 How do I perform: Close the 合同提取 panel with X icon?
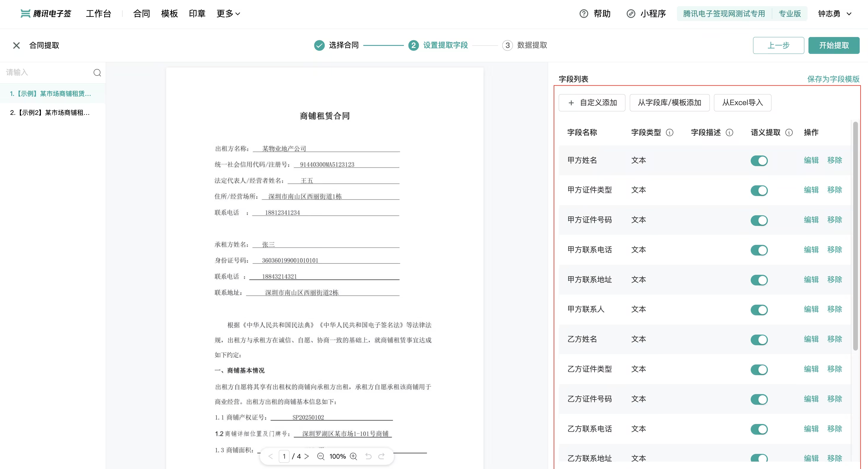pos(16,46)
